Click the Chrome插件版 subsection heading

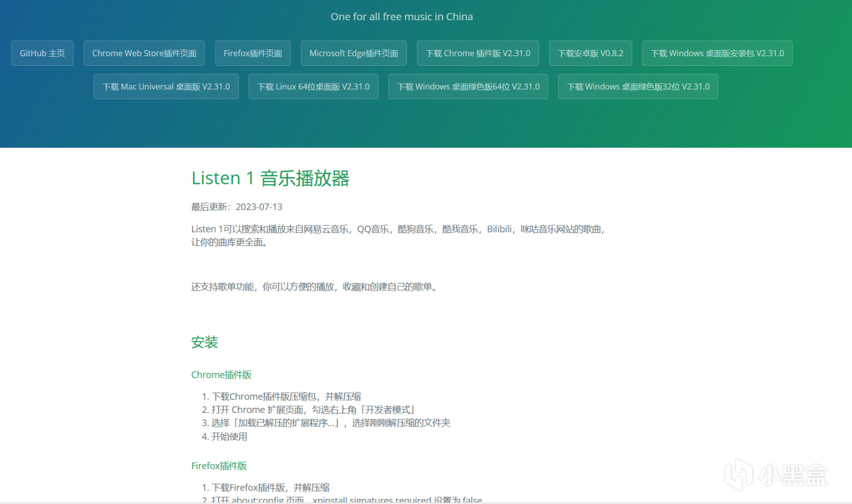(221, 374)
